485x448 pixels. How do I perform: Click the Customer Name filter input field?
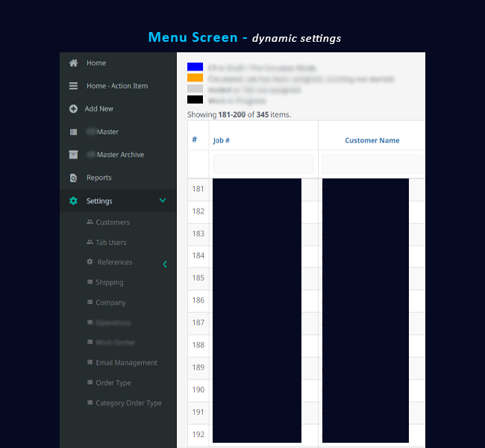372,164
